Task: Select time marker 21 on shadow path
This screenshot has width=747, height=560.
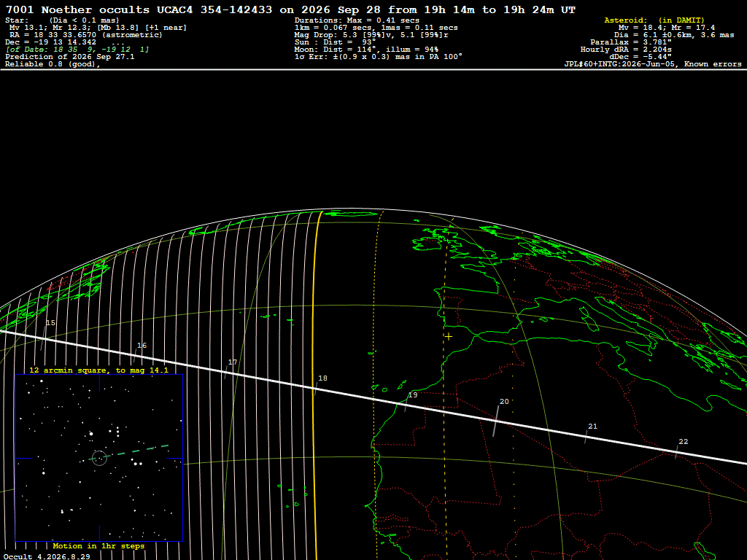Action: coord(592,426)
